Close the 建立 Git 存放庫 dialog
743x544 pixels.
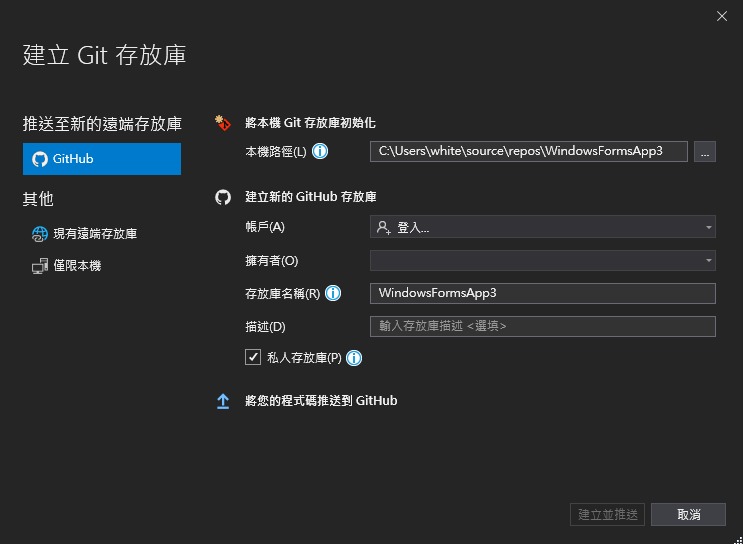click(722, 16)
